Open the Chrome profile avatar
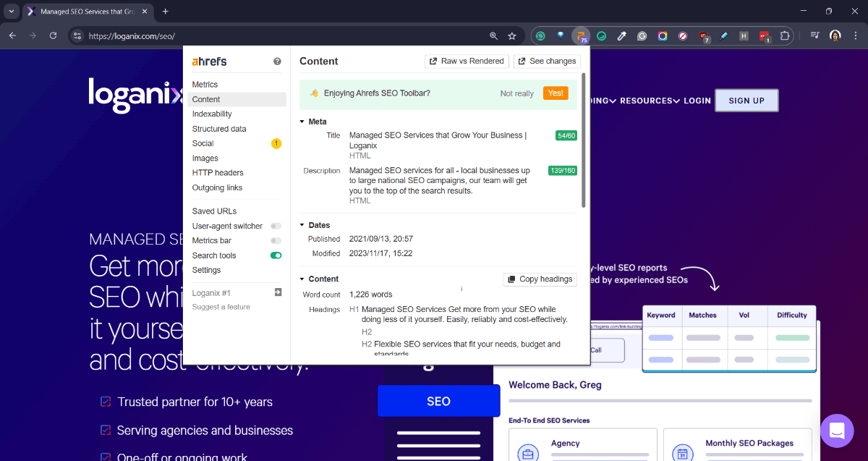The image size is (868, 461). (835, 35)
